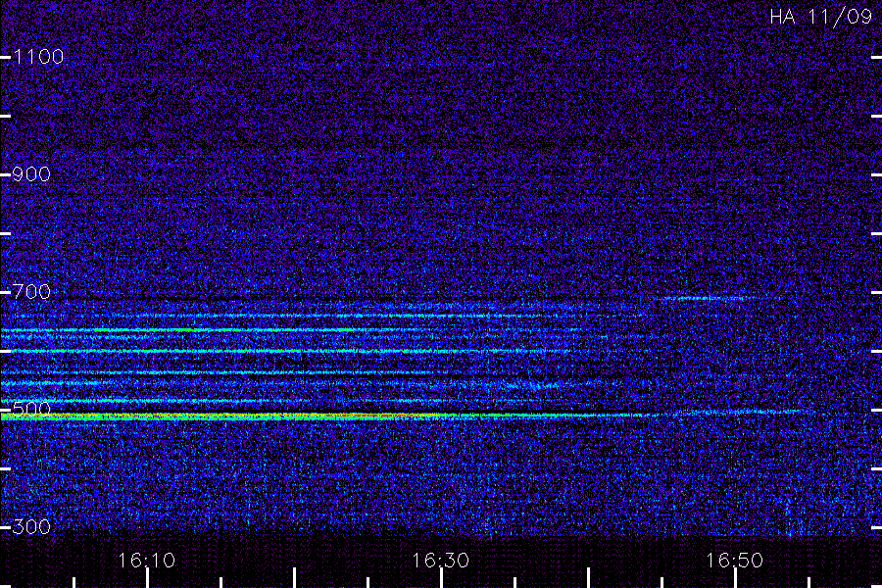
Task: Click the 16:30 time axis label
Action: coord(440,560)
